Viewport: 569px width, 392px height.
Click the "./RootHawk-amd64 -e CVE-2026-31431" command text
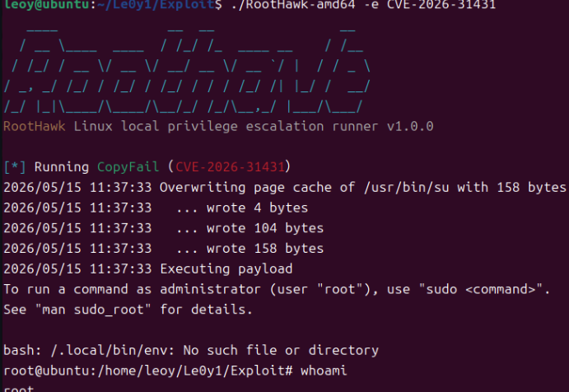[363, 5]
